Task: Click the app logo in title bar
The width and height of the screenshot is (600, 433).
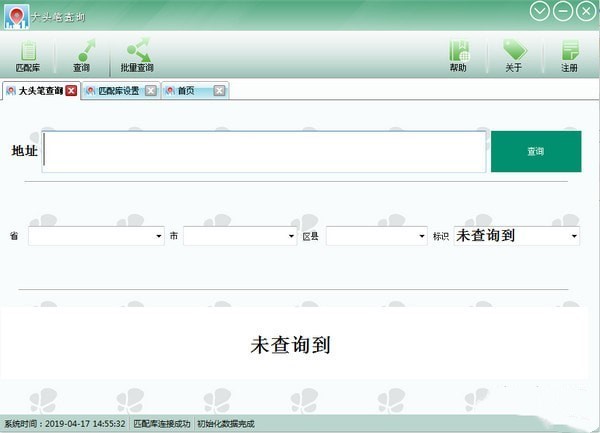Action: tap(14, 14)
